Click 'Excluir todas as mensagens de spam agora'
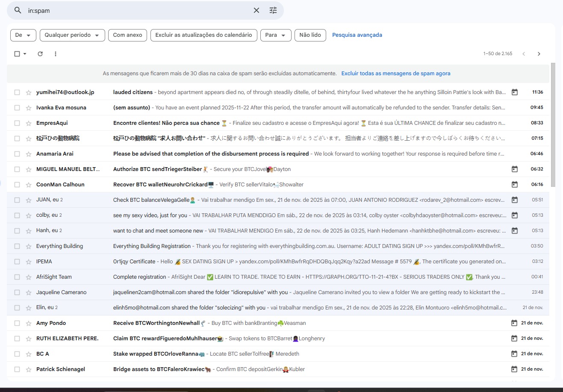Screen dimensions: 563x392 tap(395, 74)
